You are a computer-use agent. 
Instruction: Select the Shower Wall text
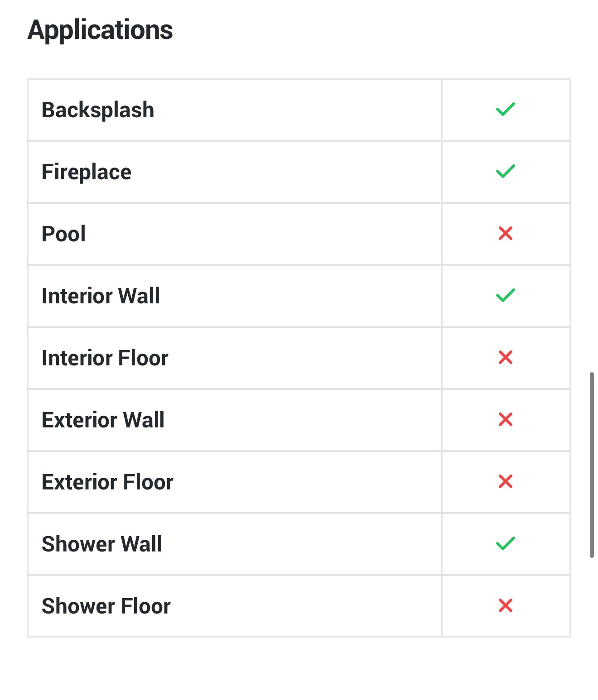point(102,544)
